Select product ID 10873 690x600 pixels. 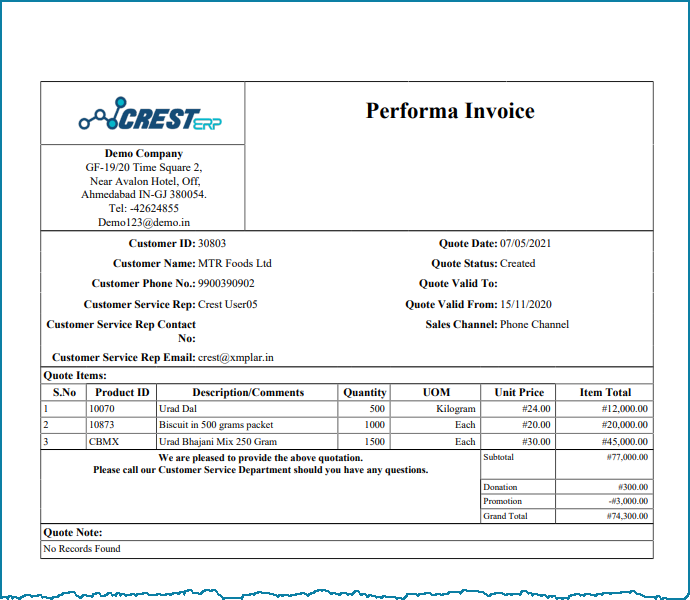pos(102,425)
